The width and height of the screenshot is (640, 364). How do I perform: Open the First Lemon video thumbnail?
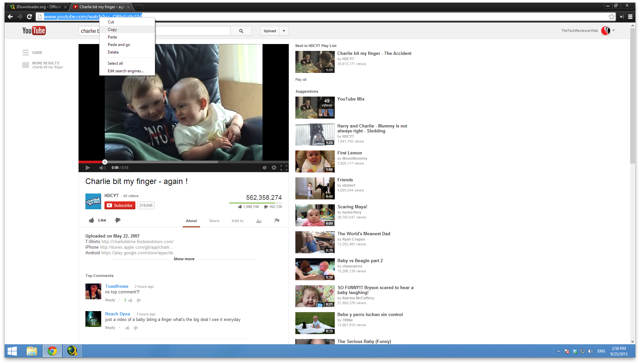[x=314, y=161]
